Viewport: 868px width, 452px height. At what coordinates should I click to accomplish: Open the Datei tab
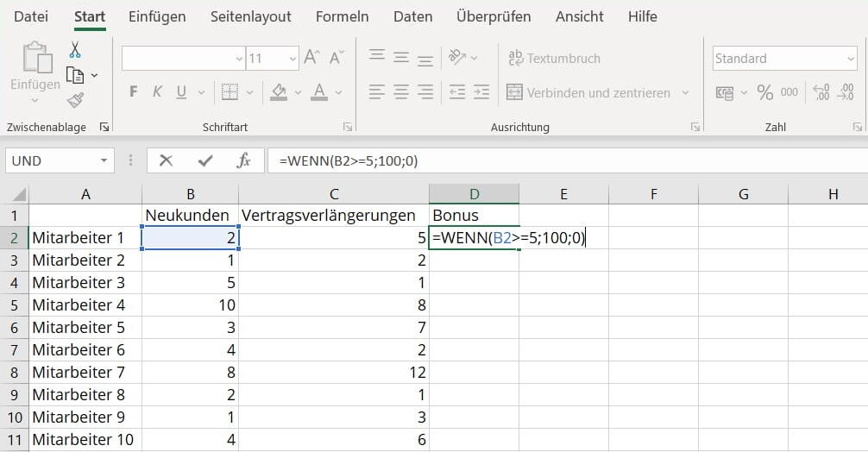click(31, 16)
